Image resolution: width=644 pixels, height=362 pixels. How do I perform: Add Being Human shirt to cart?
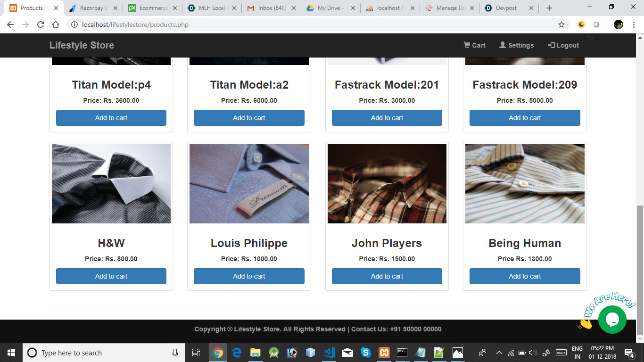pyautogui.click(x=525, y=276)
